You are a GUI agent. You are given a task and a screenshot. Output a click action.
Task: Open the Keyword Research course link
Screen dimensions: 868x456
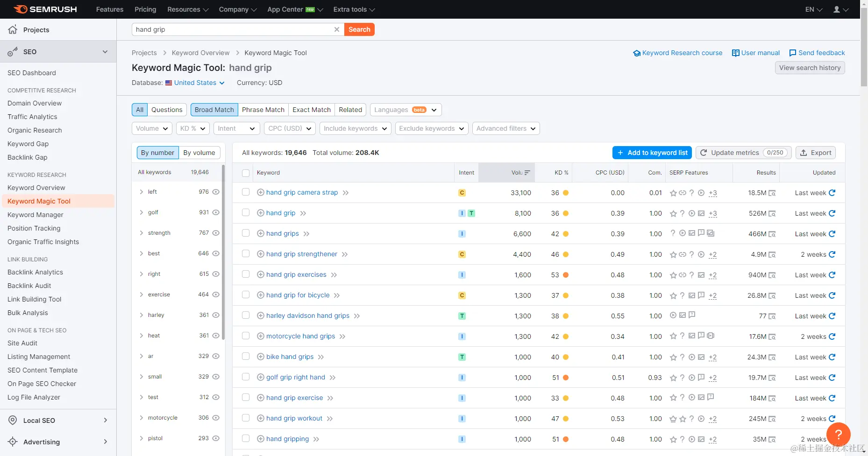click(x=677, y=53)
